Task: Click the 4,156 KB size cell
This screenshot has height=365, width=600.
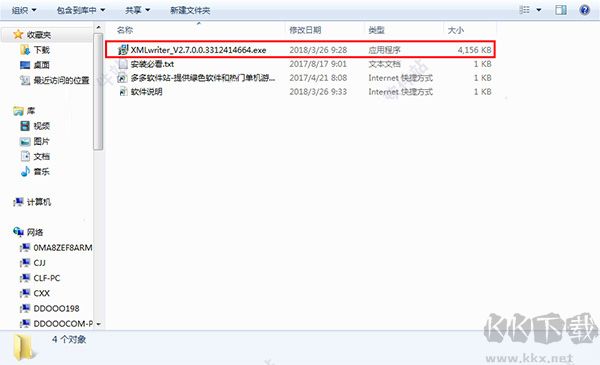Action: (x=474, y=50)
